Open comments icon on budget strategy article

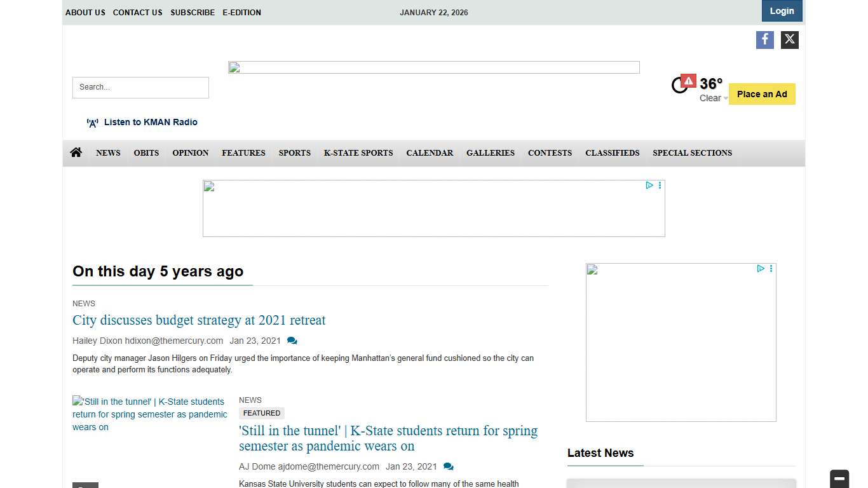tap(292, 341)
